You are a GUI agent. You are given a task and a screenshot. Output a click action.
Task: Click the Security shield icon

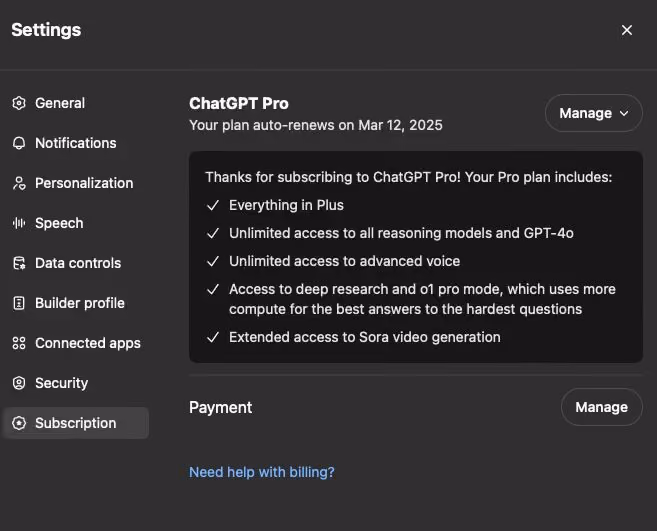tap(19, 383)
